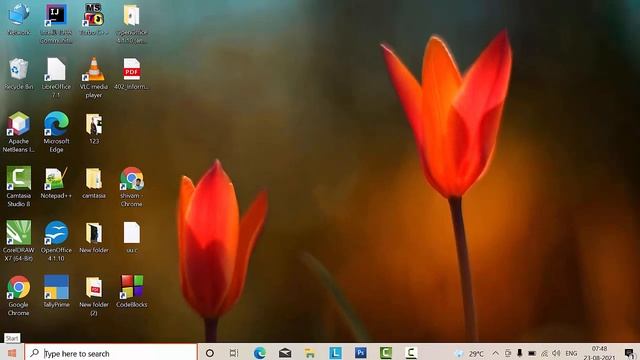Launch Microsoft Edge from the taskbar
Viewport: 640px width, 360px height.
(x=259, y=353)
